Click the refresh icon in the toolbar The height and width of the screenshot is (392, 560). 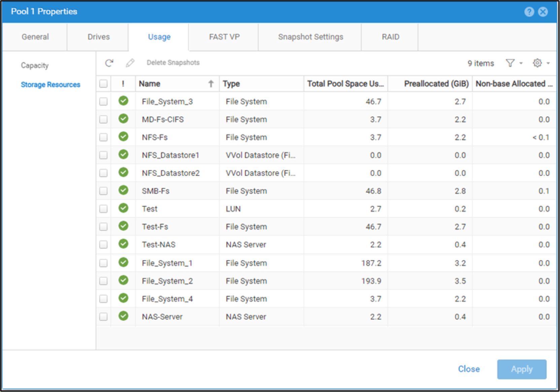pos(109,63)
